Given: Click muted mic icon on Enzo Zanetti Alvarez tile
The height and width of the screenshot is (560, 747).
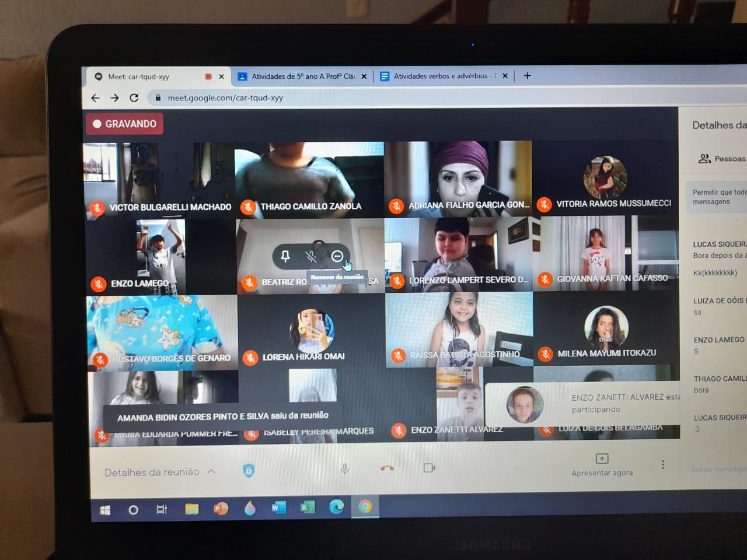Looking at the screenshot, I should click(x=399, y=430).
